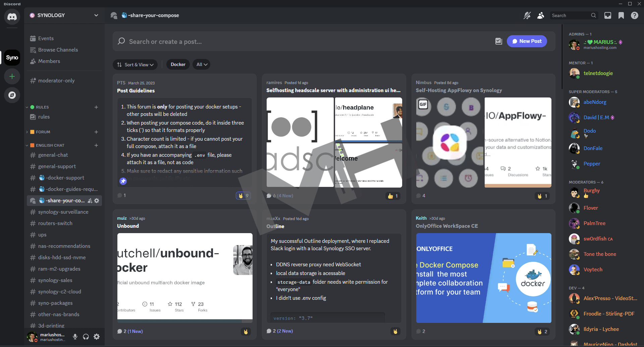Open Browse Channels
Viewport: 644px width, 347px height.
[x=64, y=50]
